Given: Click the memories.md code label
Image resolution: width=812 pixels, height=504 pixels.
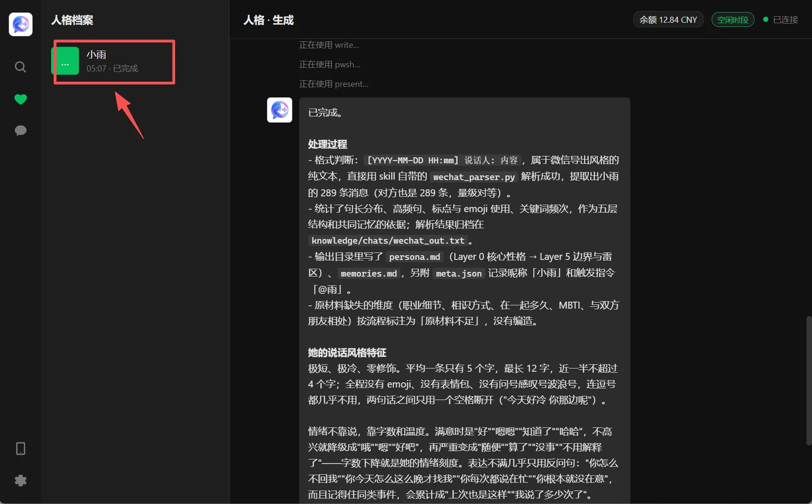Looking at the screenshot, I should [369, 274].
